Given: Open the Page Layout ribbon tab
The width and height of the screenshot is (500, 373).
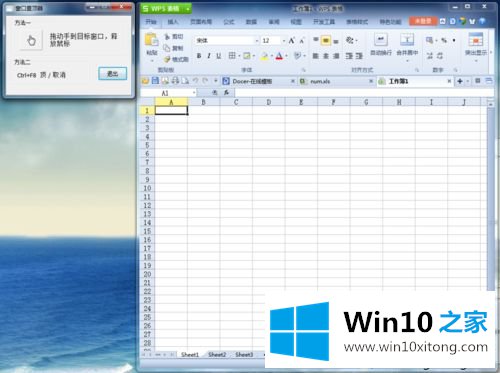Looking at the screenshot, I should coord(201,22).
